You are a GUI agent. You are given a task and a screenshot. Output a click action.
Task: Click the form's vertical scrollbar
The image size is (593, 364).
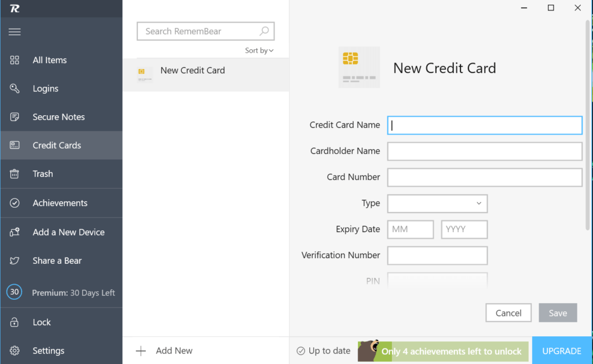(x=587, y=125)
